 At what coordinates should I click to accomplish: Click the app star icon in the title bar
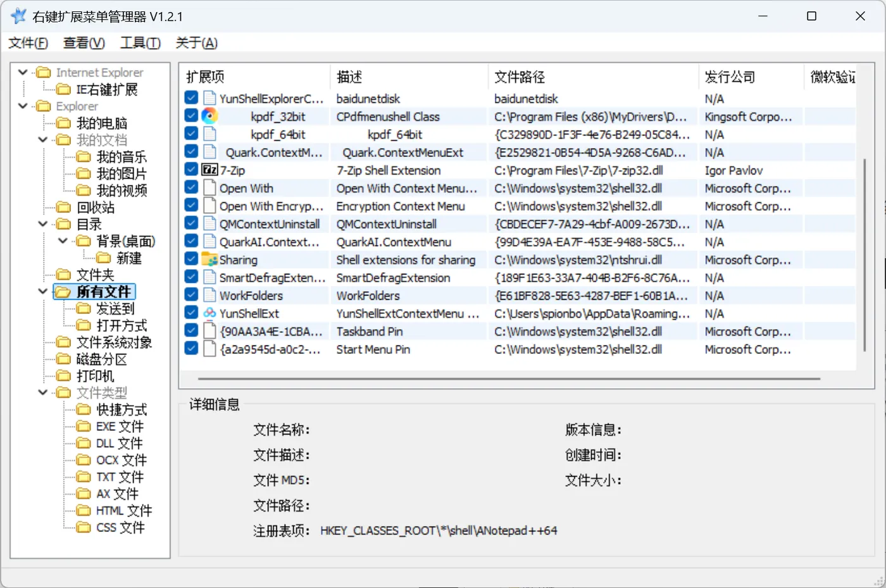click(x=19, y=16)
